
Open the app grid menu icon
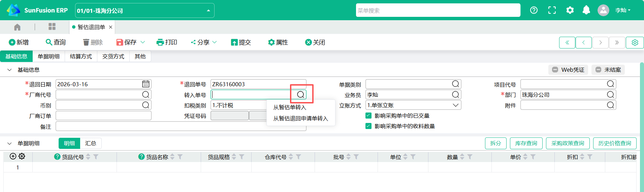[52, 27]
